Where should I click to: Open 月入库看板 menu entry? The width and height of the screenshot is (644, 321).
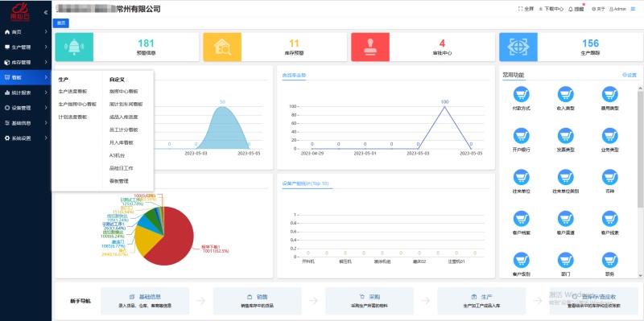tap(122, 142)
